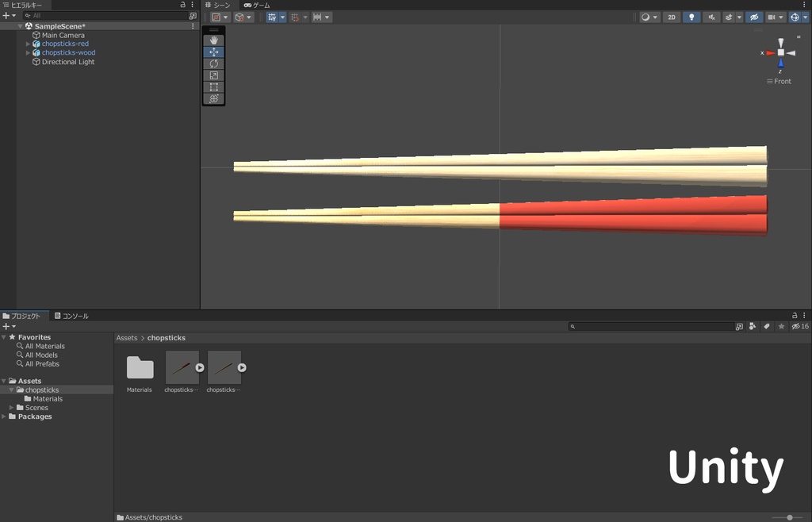Open the grid visibility dropdown arrow
The height and width of the screenshot is (522, 812).
coord(283,17)
